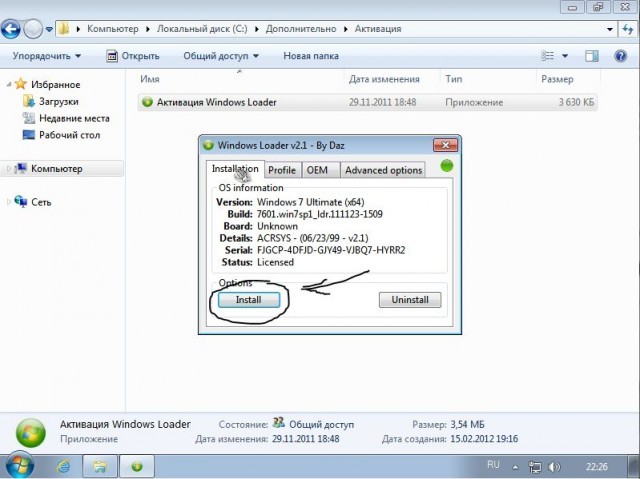This screenshot has width=640, height=479.
Task: Click the Загрузки folder icon
Action: click(29, 101)
